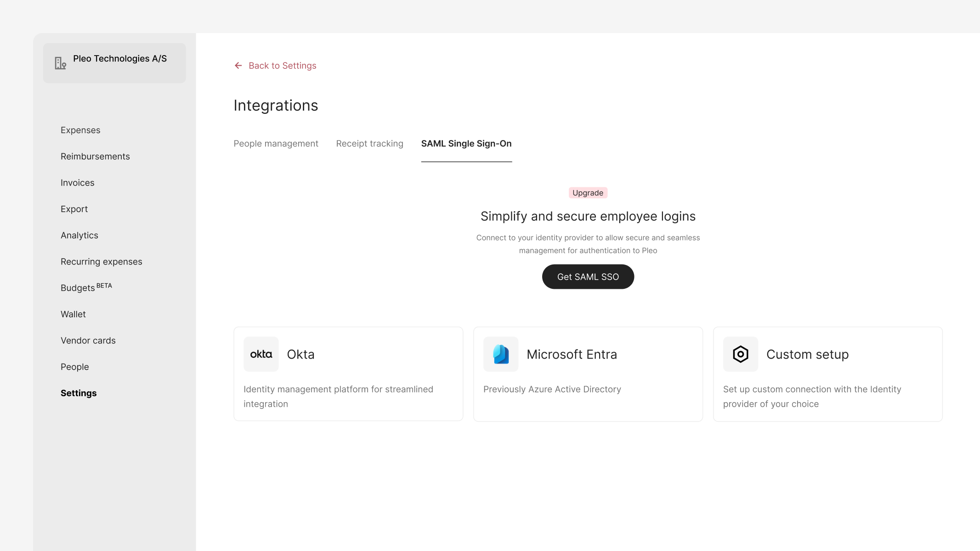Open the Budgets BETA section
The image size is (980, 551).
85,287
